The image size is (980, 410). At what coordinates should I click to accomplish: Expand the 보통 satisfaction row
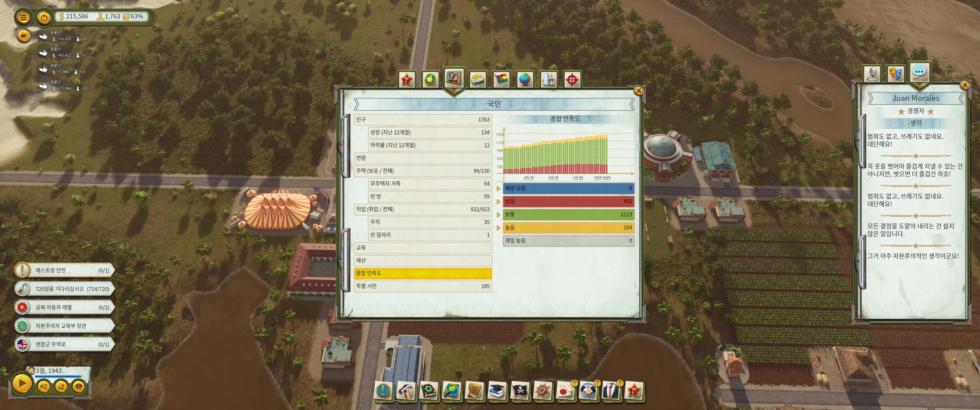498,215
